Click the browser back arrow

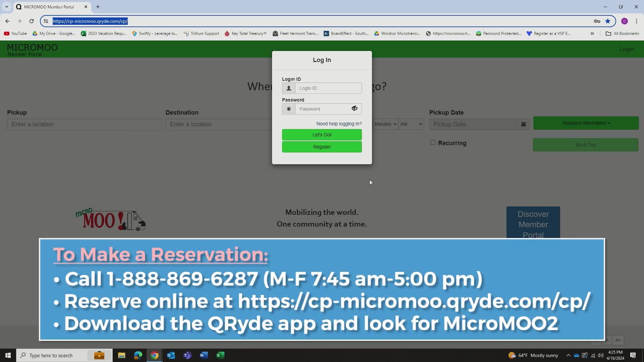pyautogui.click(x=7, y=21)
